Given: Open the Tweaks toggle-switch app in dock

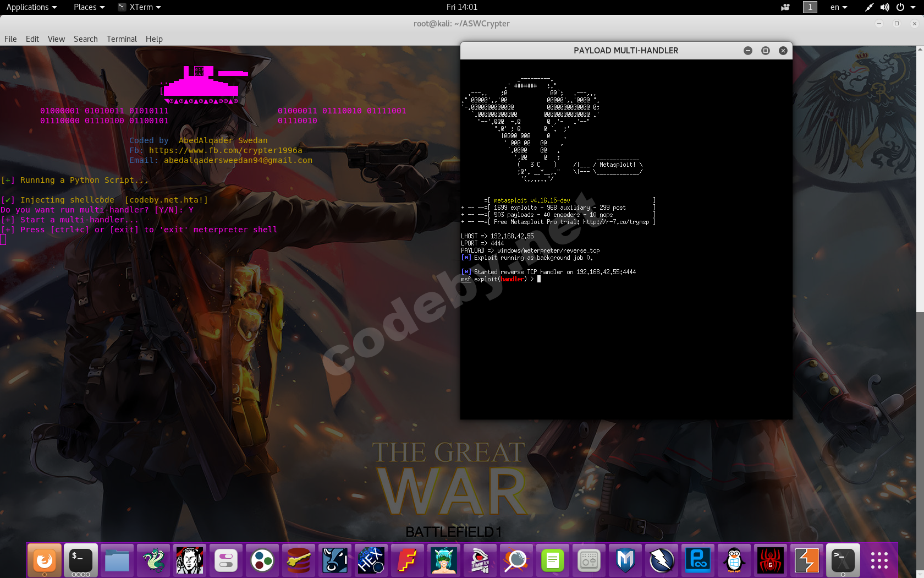Looking at the screenshot, I should pyautogui.click(x=226, y=560).
